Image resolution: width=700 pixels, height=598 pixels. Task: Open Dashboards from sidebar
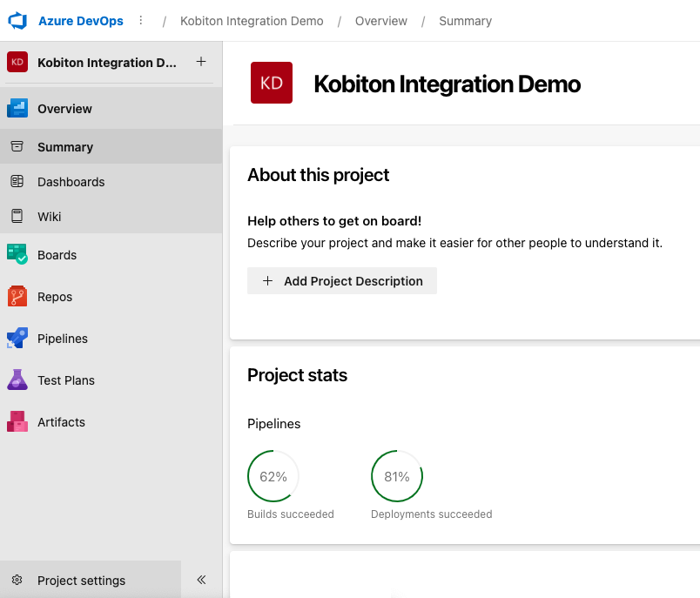(111, 182)
